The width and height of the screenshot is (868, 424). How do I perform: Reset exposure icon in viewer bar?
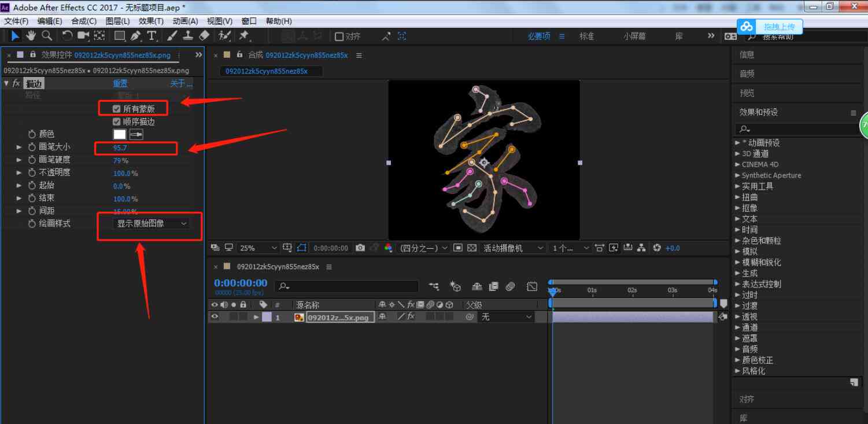657,248
